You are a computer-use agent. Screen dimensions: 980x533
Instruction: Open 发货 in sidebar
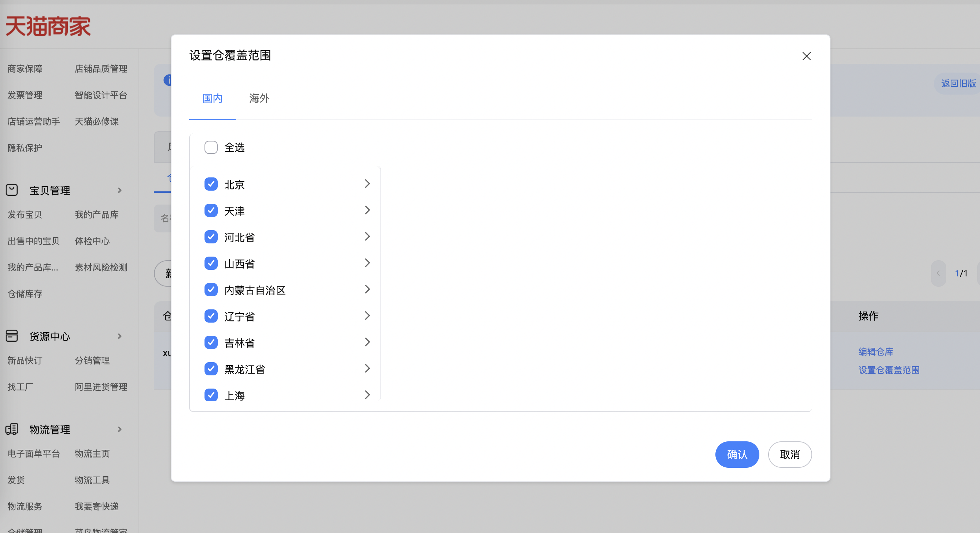[x=16, y=480]
